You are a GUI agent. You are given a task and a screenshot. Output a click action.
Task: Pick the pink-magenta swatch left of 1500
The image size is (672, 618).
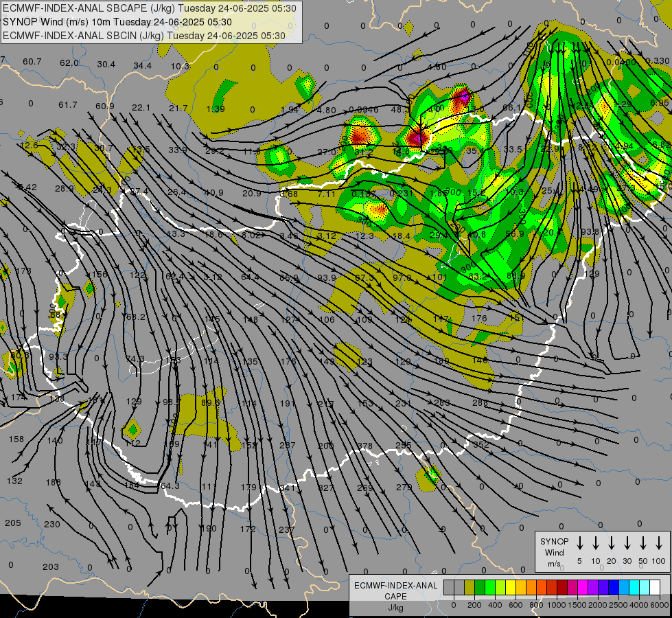(x=572, y=587)
